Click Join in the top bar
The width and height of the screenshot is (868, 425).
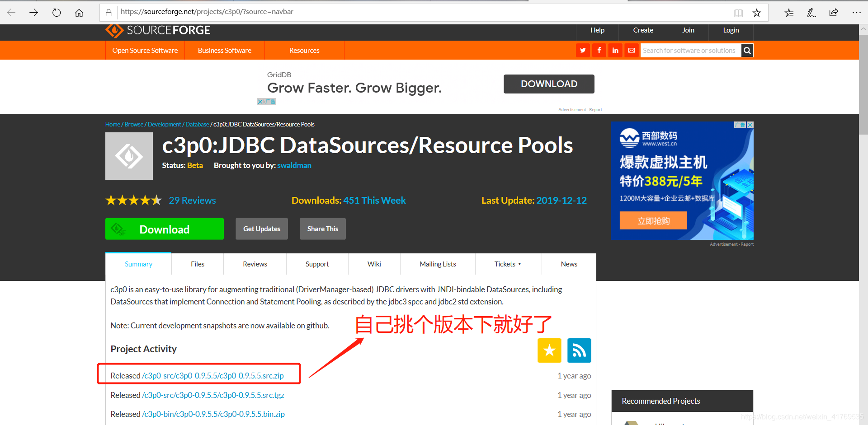pos(688,30)
